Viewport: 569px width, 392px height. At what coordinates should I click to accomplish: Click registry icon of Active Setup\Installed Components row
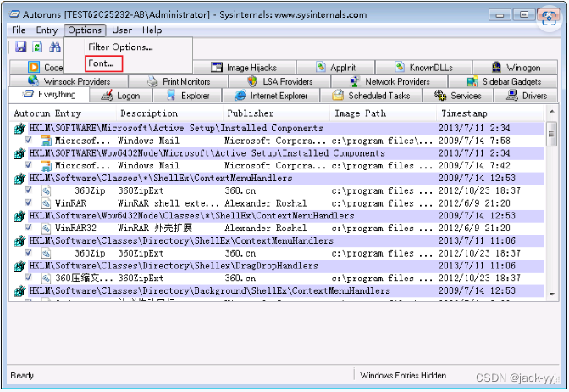coord(20,129)
